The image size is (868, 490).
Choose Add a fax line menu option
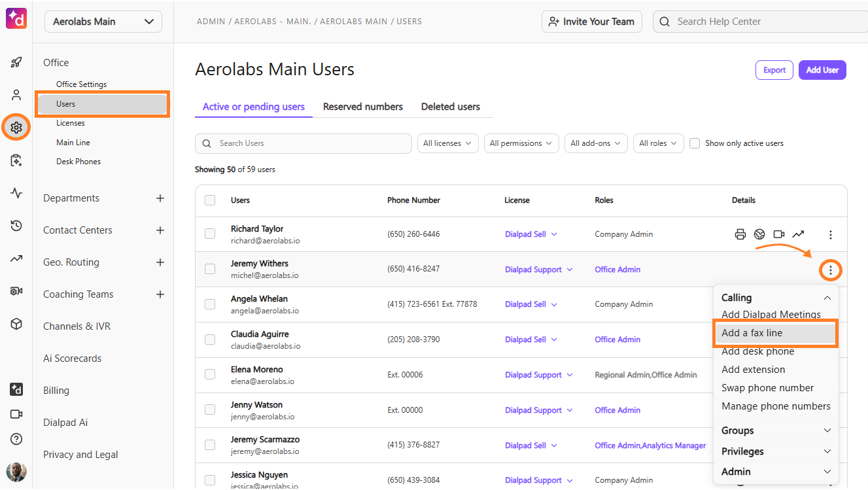pos(776,333)
